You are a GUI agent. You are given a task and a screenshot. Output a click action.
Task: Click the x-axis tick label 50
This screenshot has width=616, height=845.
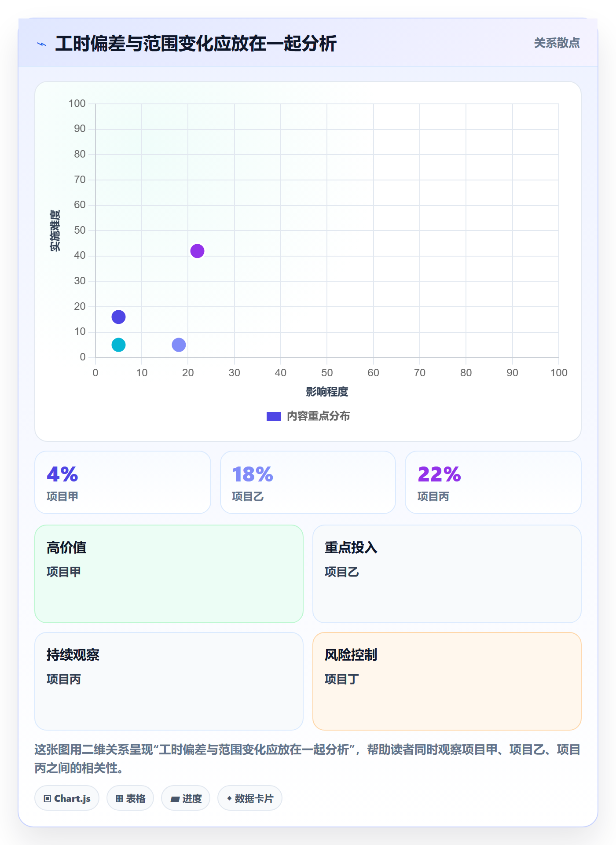(x=327, y=373)
